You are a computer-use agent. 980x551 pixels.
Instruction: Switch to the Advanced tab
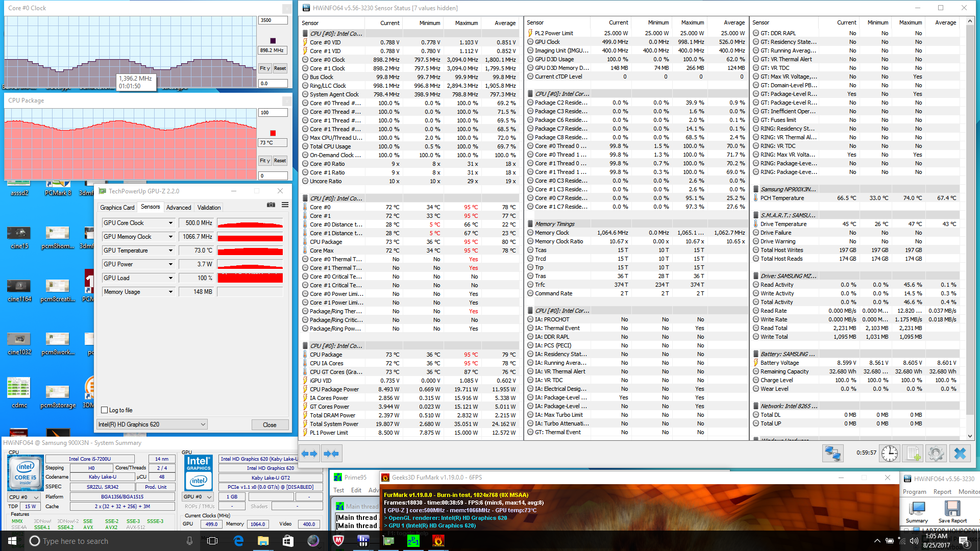[179, 208]
